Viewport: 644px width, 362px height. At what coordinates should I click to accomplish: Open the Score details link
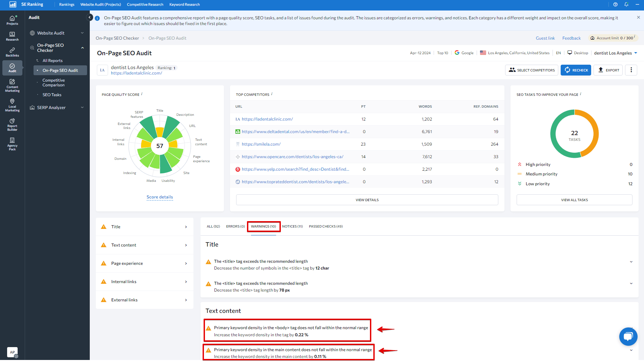pos(160,197)
